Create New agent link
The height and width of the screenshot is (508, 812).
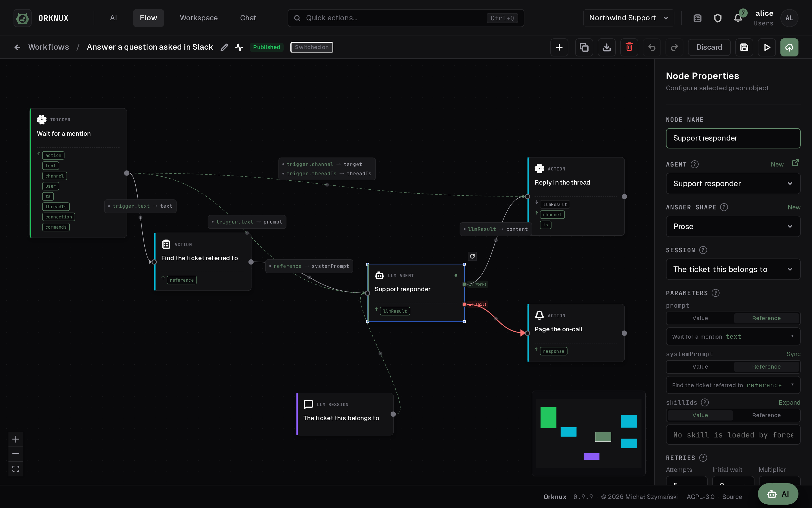(x=777, y=164)
